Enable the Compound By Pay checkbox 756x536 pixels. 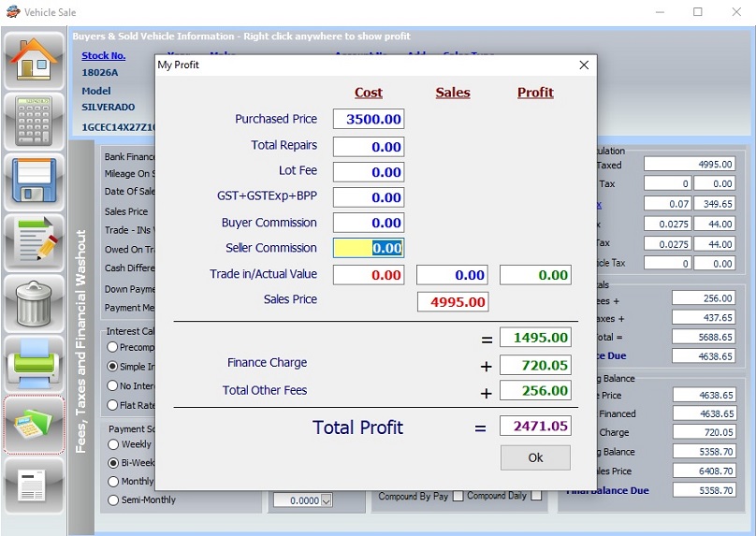458,497
